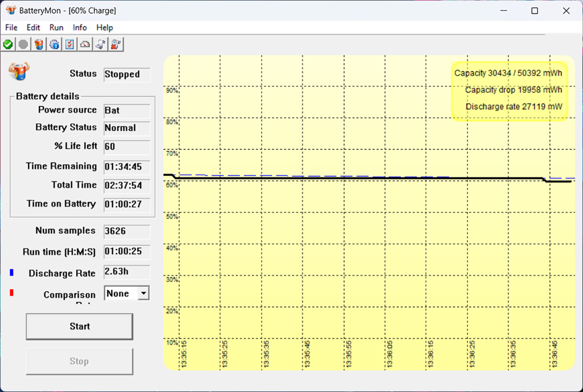Click the % Life left value 60
The width and height of the screenshot is (583, 392).
coord(127,147)
